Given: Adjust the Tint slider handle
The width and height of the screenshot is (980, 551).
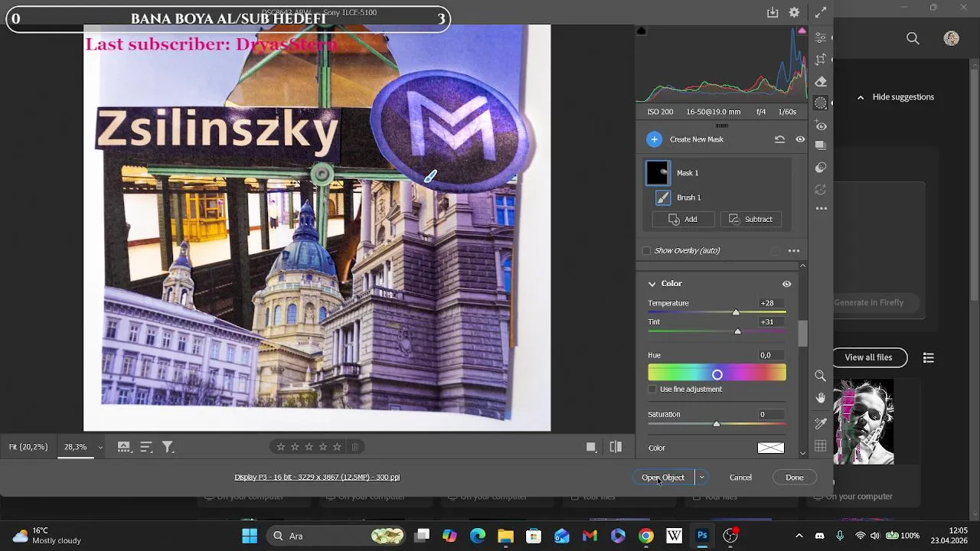Looking at the screenshot, I should click(737, 331).
